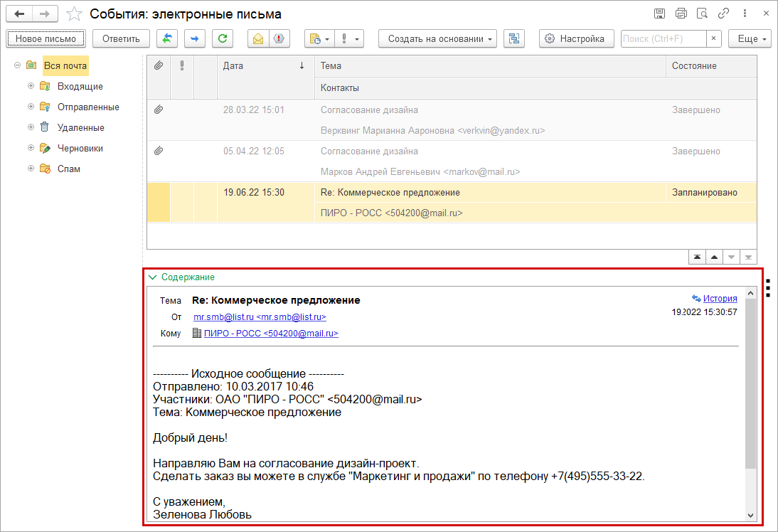The width and height of the screenshot is (778, 532).
Task: Click the preview magnifier page icon
Action: pos(702,14)
